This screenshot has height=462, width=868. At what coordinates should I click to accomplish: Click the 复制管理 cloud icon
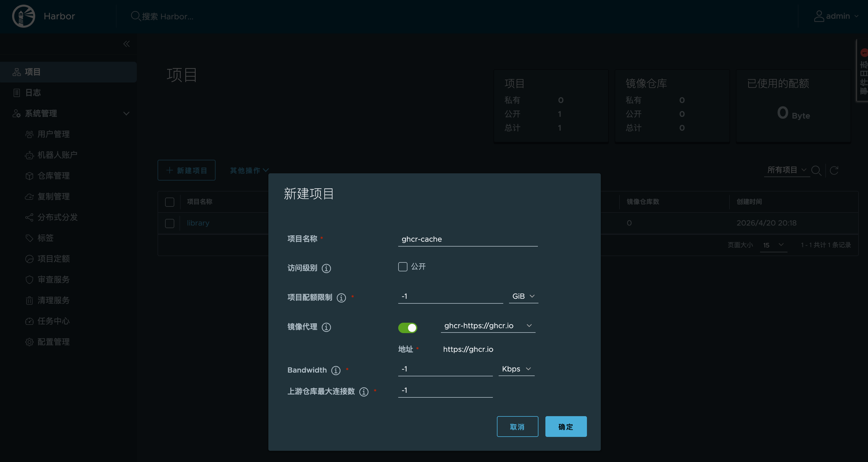coord(29,197)
